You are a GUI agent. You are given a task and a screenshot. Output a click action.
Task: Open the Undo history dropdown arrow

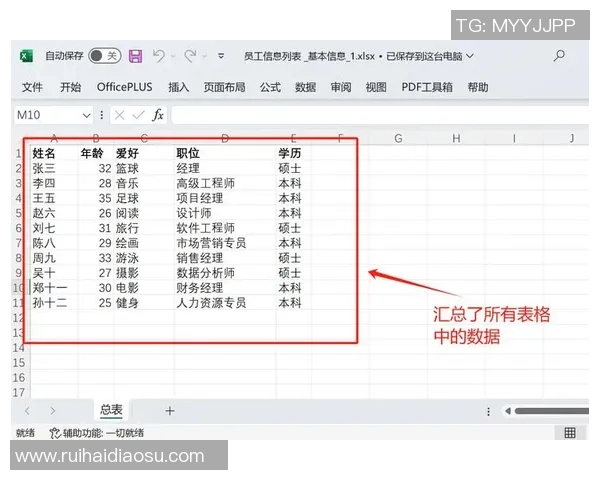(x=173, y=56)
